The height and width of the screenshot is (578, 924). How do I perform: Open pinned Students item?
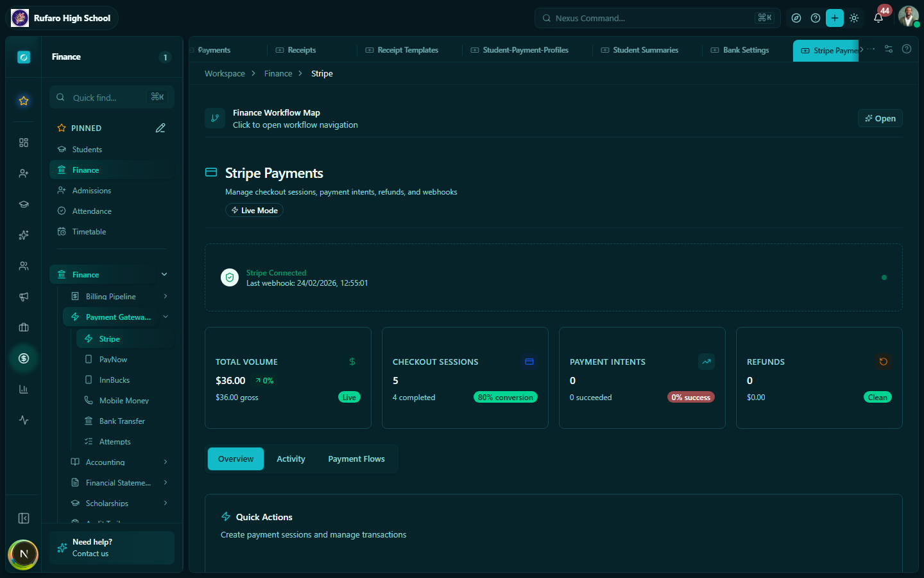[112, 150]
